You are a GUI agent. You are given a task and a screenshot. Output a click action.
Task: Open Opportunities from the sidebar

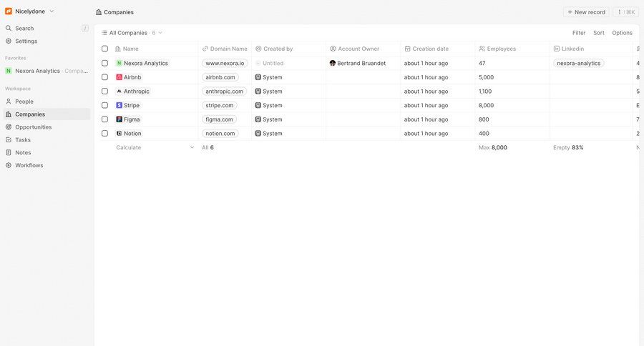[x=47, y=127]
